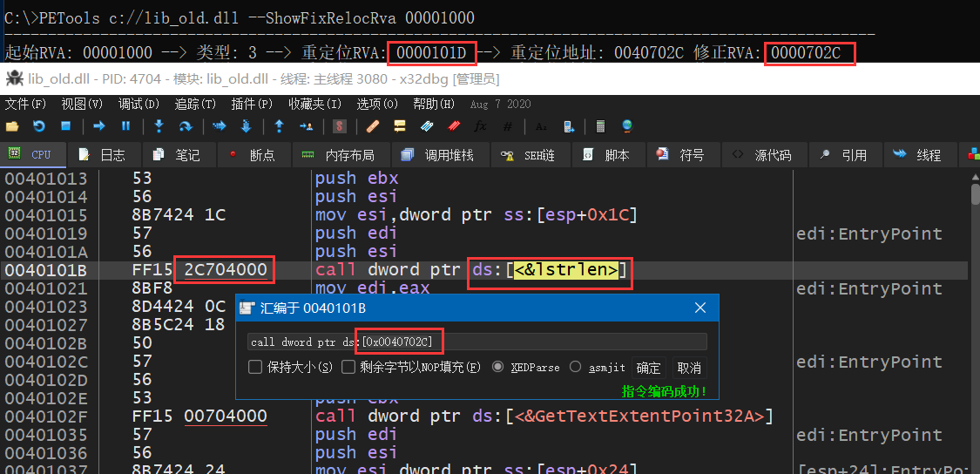Open the 追踪(T) menu
Viewport: 980px width, 474px height.
(195, 104)
